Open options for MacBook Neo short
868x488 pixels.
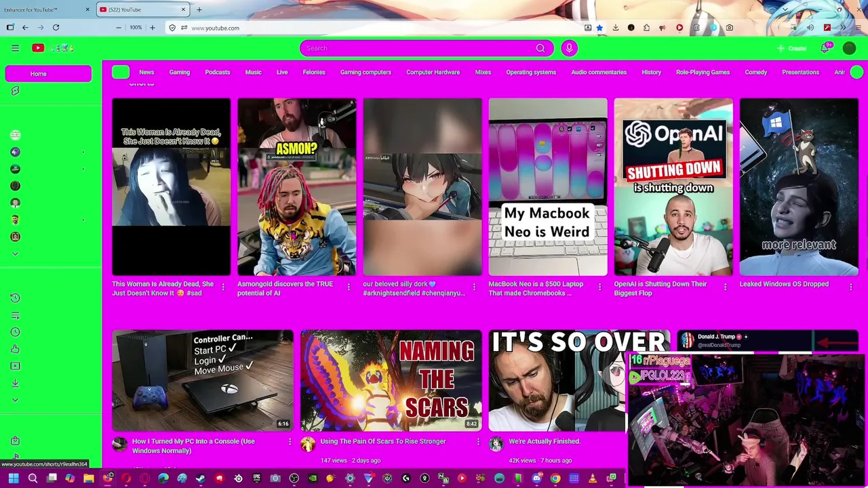click(599, 287)
